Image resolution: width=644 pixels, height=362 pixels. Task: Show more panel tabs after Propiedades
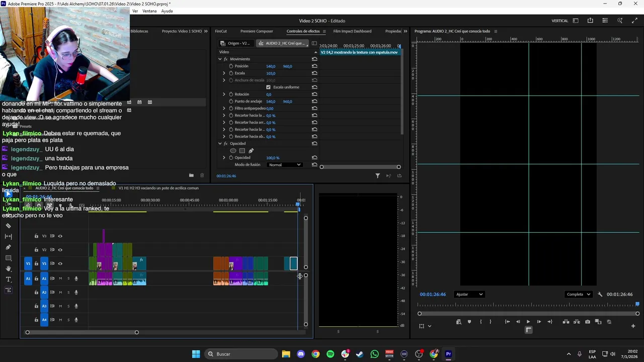tap(406, 31)
